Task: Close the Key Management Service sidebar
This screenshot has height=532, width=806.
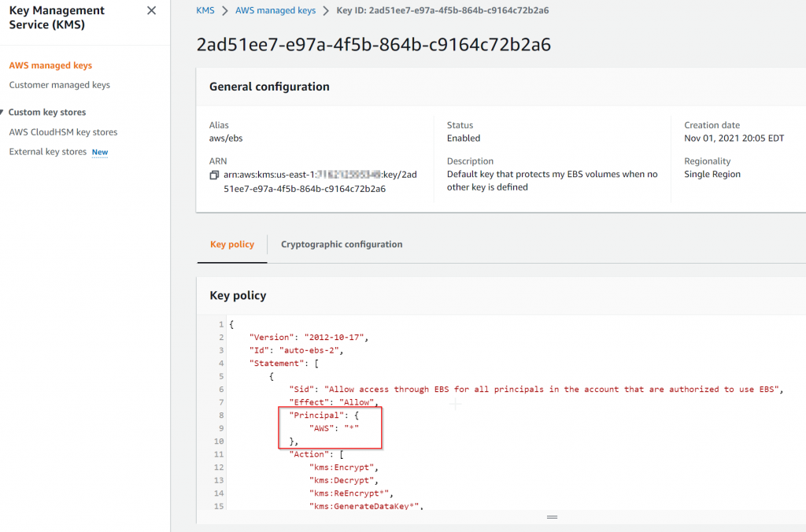Action: [151, 10]
